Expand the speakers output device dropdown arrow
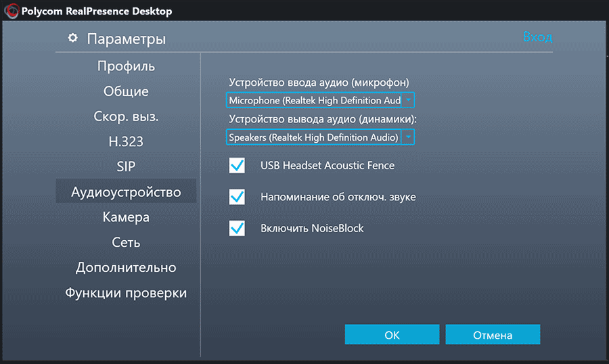609x364 pixels. (408, 137)
